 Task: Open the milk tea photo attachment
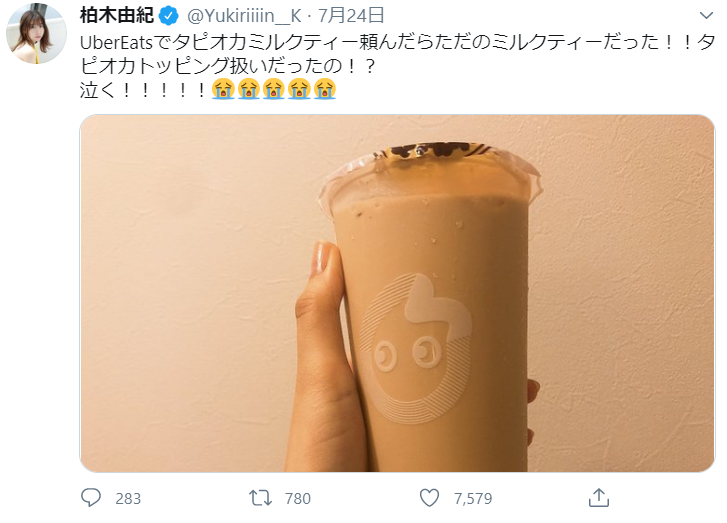(x=397, y=293)
